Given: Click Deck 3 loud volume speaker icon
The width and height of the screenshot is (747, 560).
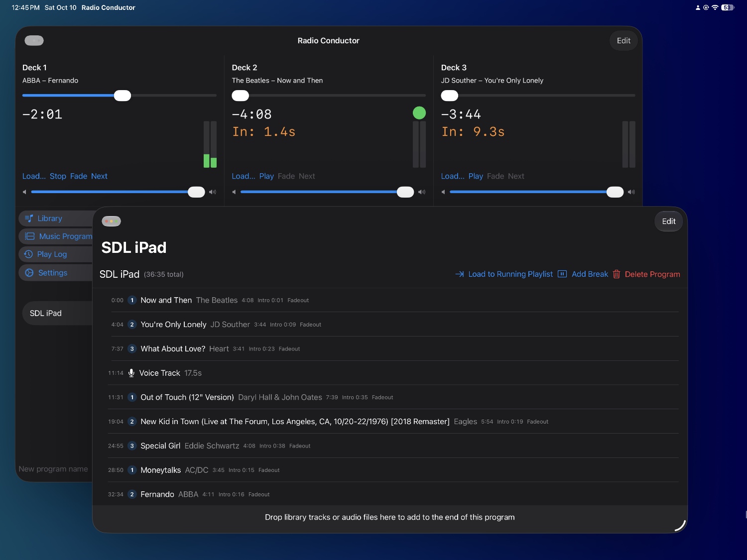Looking at the screenshot, I should click(631, 192).
